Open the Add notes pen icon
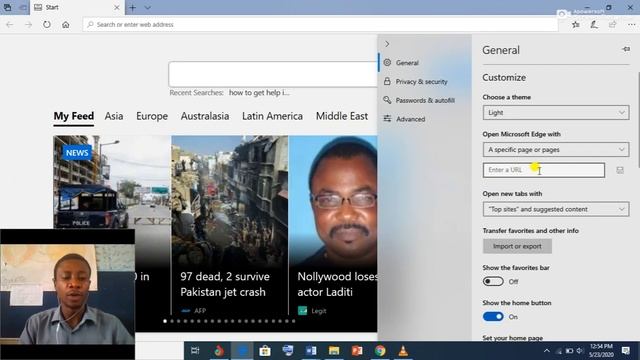640x360 pixels. (594, 24)
